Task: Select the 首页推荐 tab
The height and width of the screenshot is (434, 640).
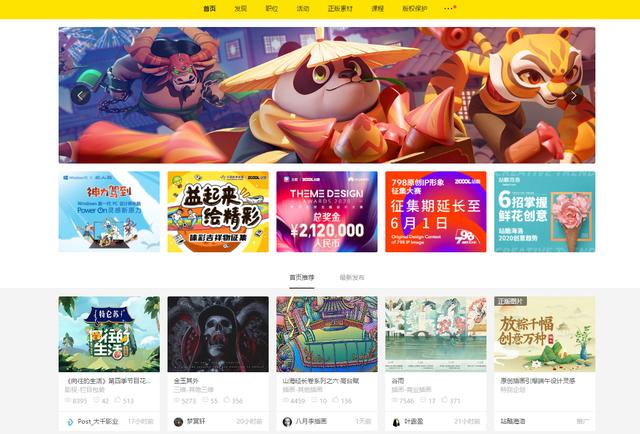Action: (x=302, y=278)
